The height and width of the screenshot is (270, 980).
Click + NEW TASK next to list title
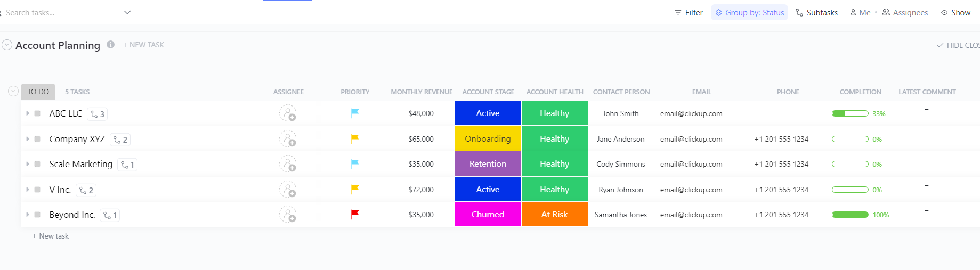tap(143, 45)
